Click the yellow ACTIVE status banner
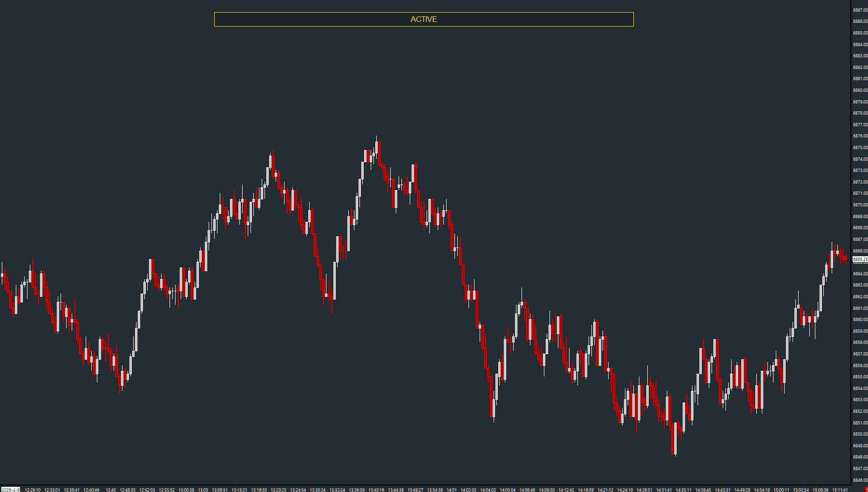The height and width of the screenshot is (492, 868). pos(424,19)
